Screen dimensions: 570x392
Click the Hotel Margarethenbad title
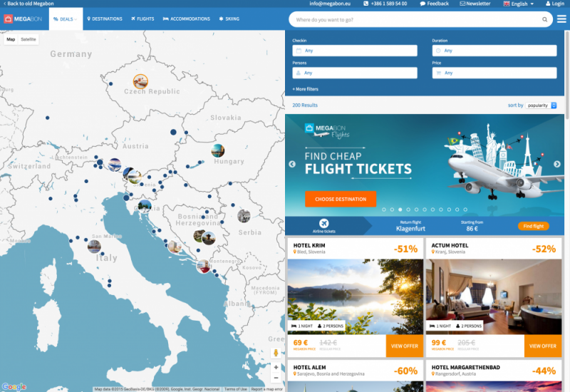point(465,367)
